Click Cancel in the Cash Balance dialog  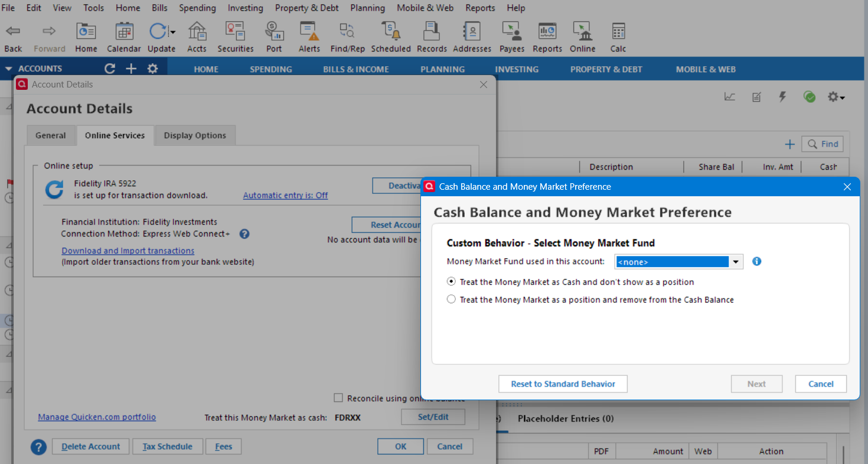coord(821,384)
